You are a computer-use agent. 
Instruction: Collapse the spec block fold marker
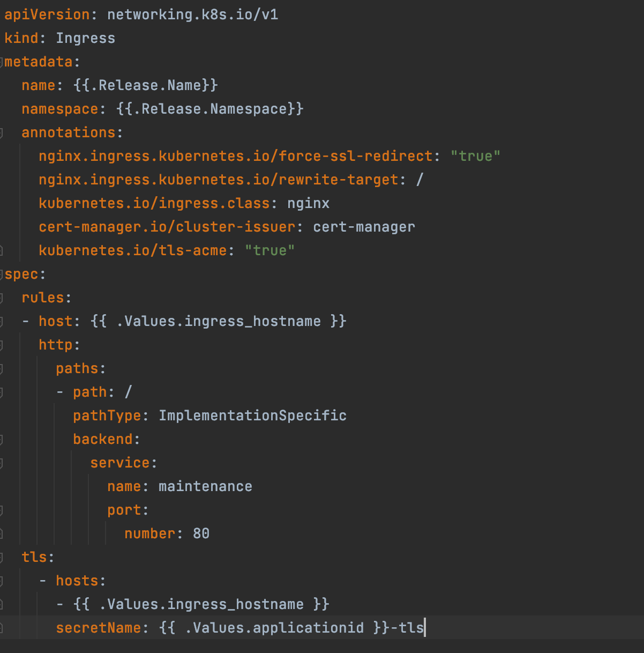pyautogui.click(x=2, y=274)
